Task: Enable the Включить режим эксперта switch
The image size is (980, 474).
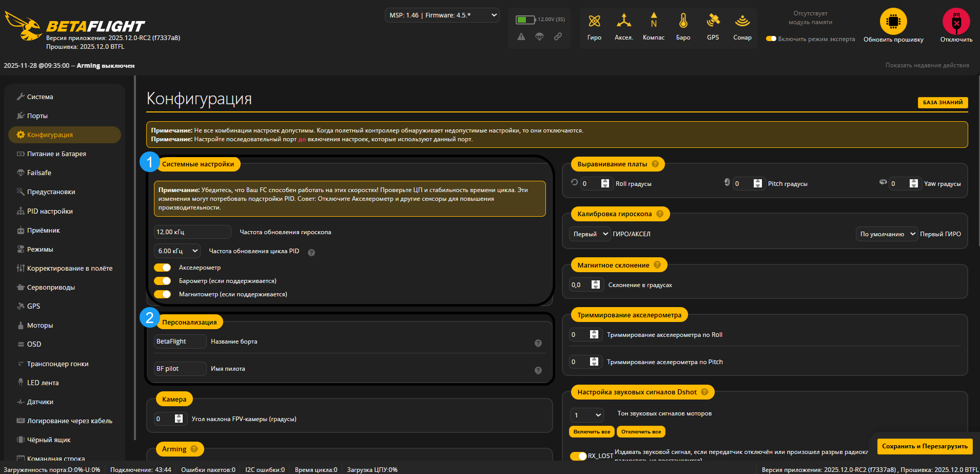Action: (772, 38)
